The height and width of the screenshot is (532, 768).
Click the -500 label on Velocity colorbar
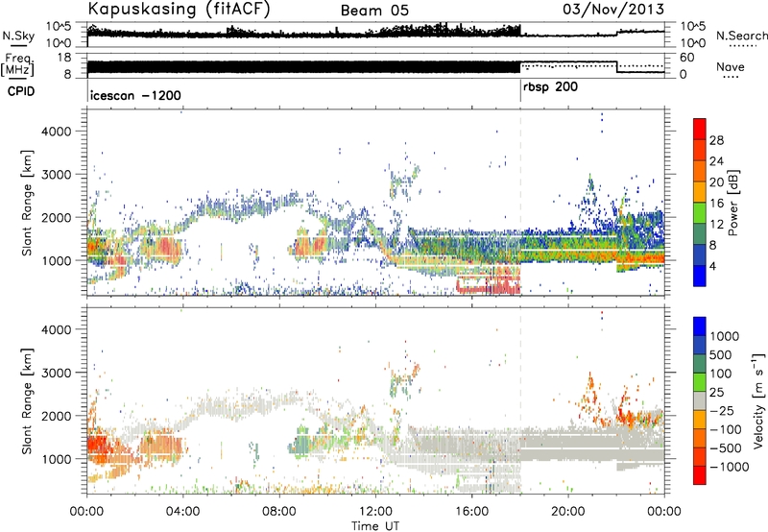(x=726, y=447)
